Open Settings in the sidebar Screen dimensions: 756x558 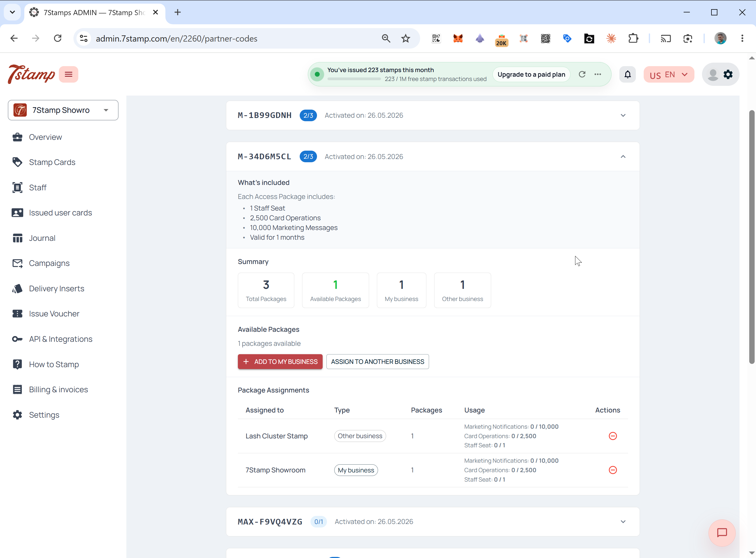[x=44, y=415]
